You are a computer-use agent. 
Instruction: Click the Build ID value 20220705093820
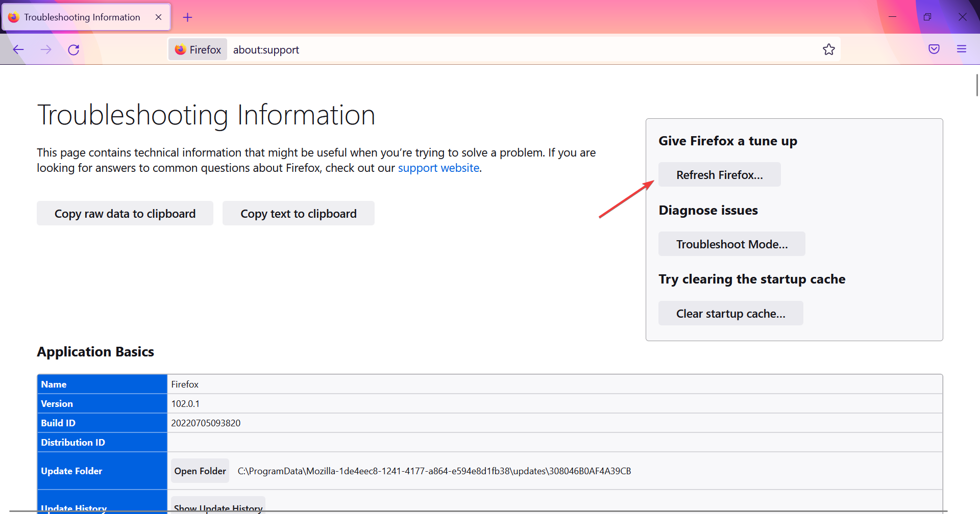(206, 423)
